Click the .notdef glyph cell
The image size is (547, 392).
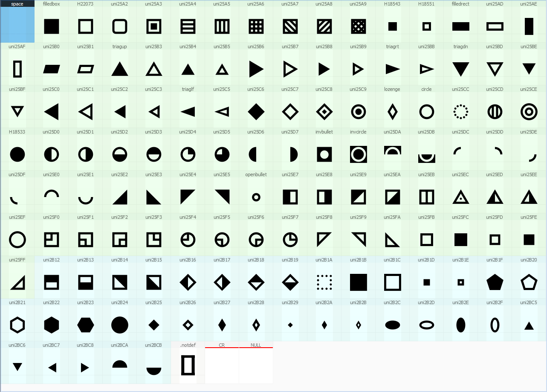tap(188, 366)
